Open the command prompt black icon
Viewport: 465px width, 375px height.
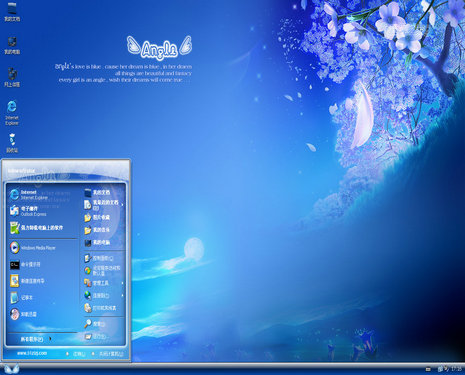coord(15,265)
